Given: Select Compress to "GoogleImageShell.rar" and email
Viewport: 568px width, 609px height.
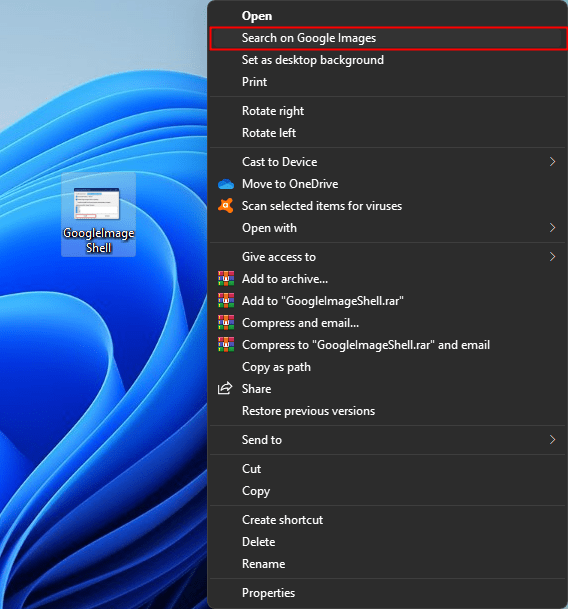Looking at the screenshot, I should click(387, 345).
